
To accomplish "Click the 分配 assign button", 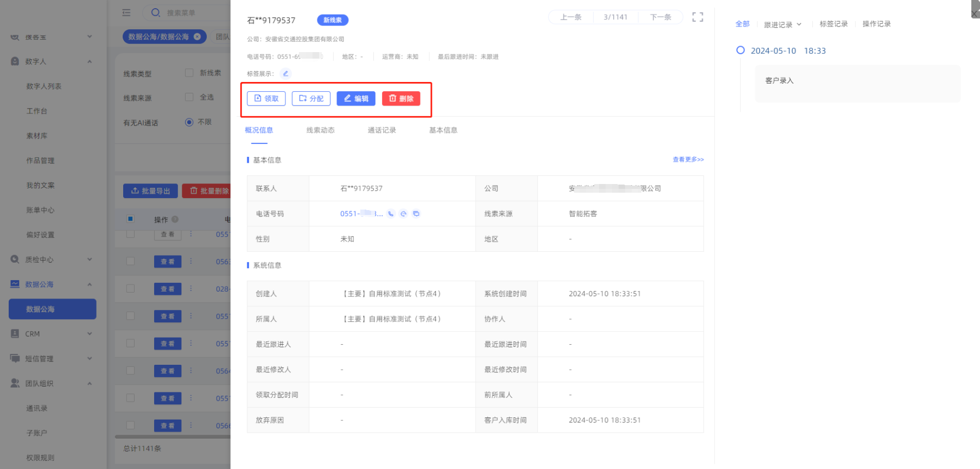I will tap(311, 98).
